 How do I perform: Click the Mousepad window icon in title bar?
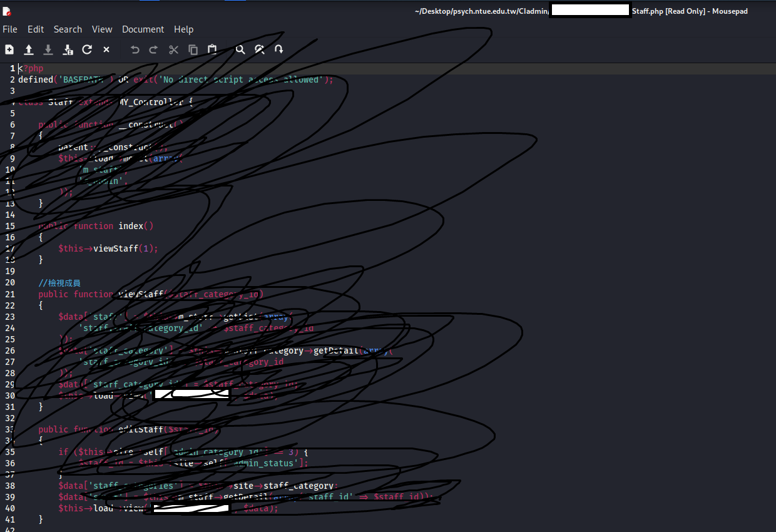(7, 11)
